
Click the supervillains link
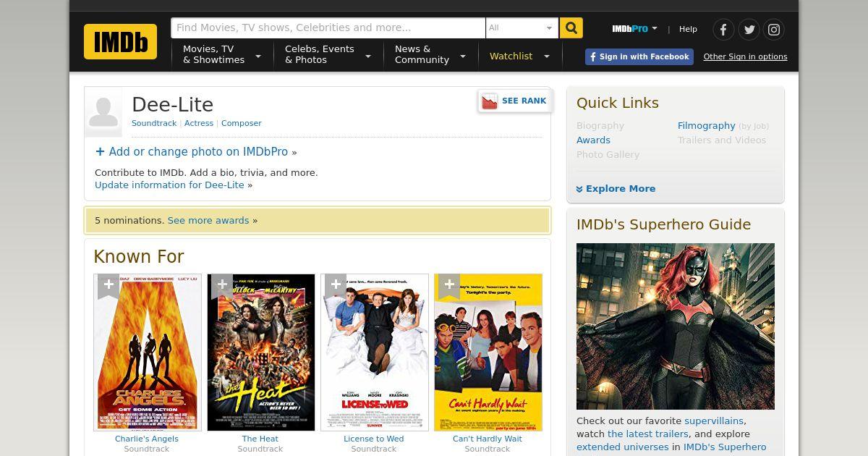pos(714,421)
